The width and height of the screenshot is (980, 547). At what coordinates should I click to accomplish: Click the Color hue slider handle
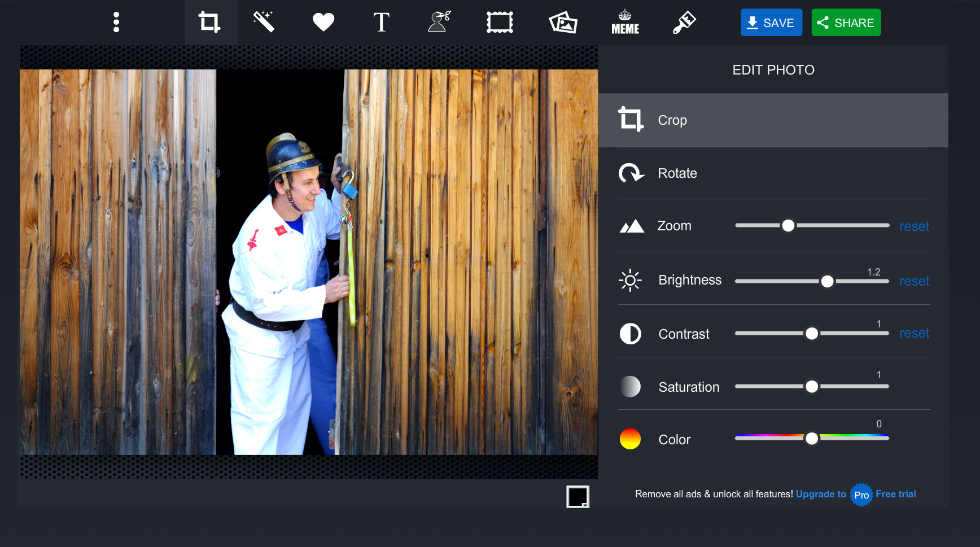(x=812, y=439)
